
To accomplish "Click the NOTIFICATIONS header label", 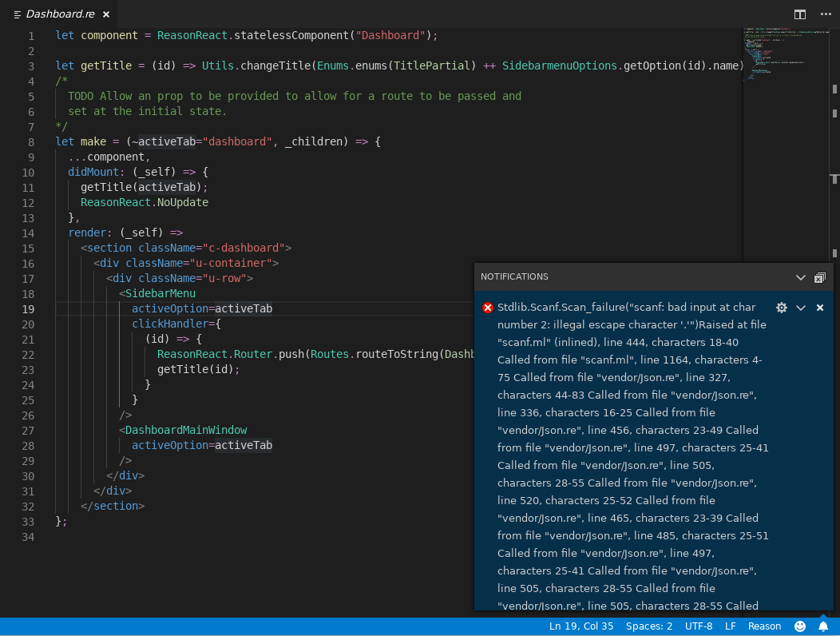I will coord(514,276).
